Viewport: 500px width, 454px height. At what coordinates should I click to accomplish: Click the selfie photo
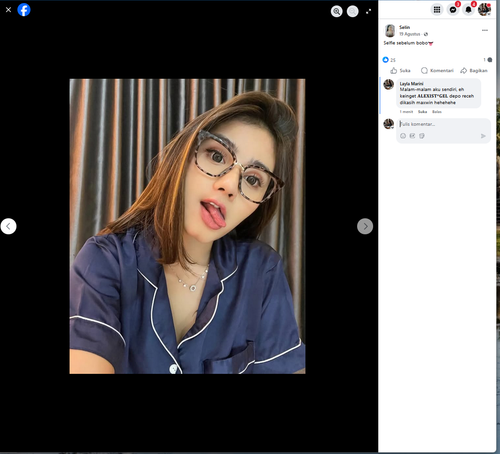click(x=187, y=226)
